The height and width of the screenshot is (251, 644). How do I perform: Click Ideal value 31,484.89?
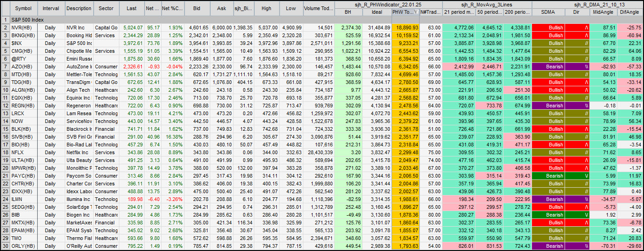[x=377, y=28]
